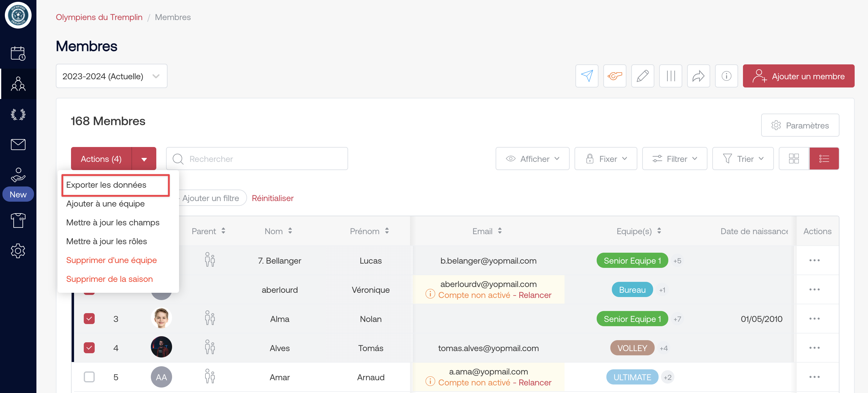Screen dimensions: 868x393
Task: Open the jersey shirt sidebar icon
Action: click(x=18, y=220)
